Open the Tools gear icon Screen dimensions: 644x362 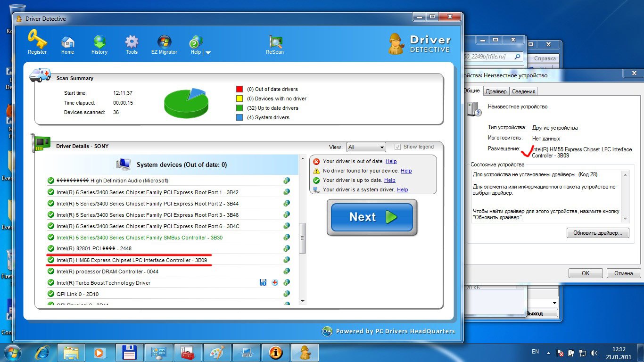click(132, 45)
